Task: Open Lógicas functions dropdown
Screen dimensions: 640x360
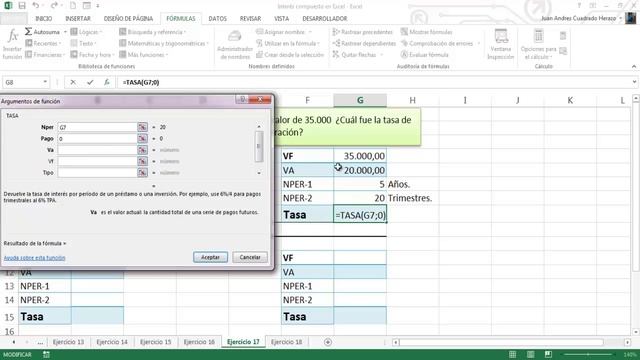Action: pyautogui.click(x=86, y=32)
